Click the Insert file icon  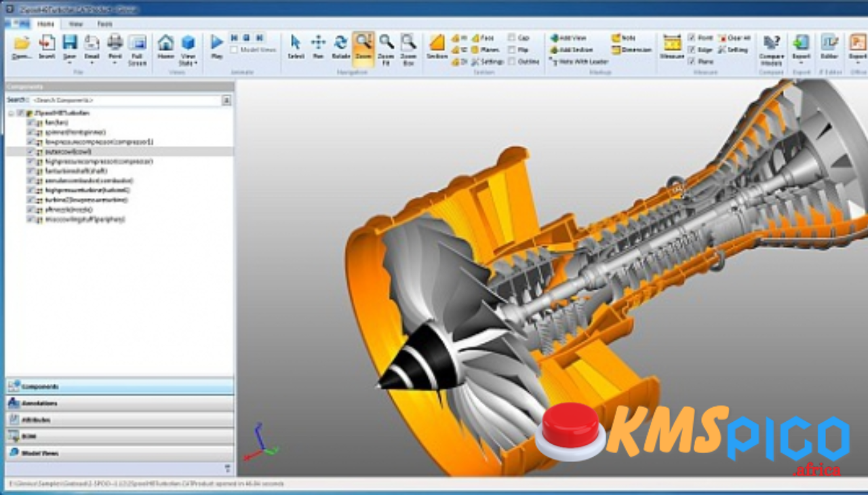(47, 43)
